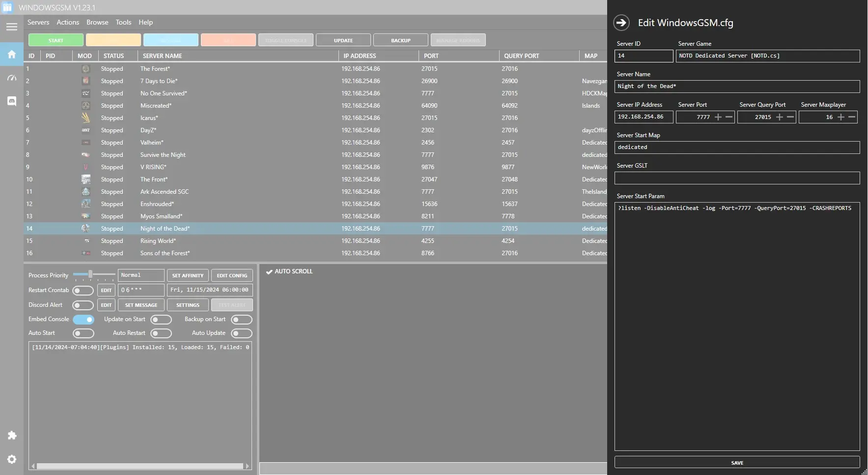
Task: Open the Tools menu
Action: [123, 23]
